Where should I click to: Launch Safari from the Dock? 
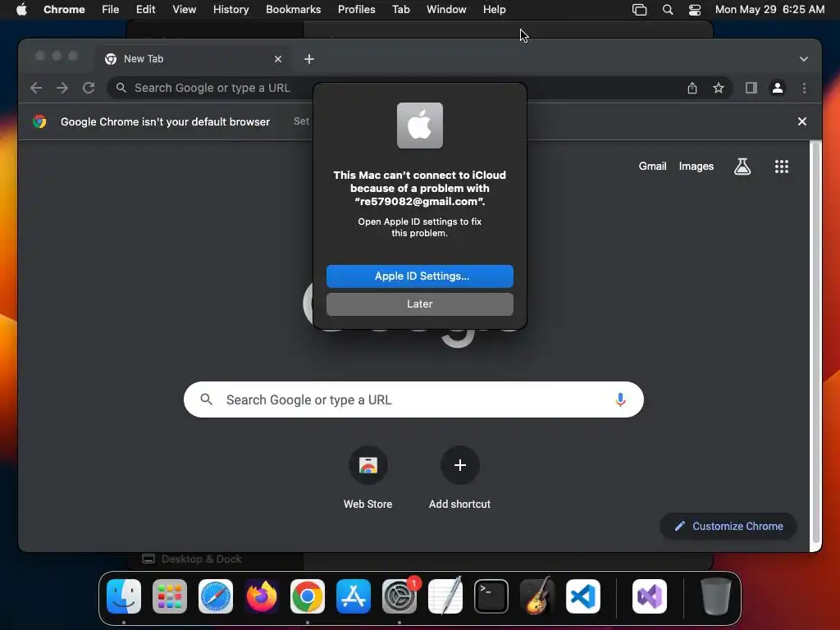click(216, 596)
